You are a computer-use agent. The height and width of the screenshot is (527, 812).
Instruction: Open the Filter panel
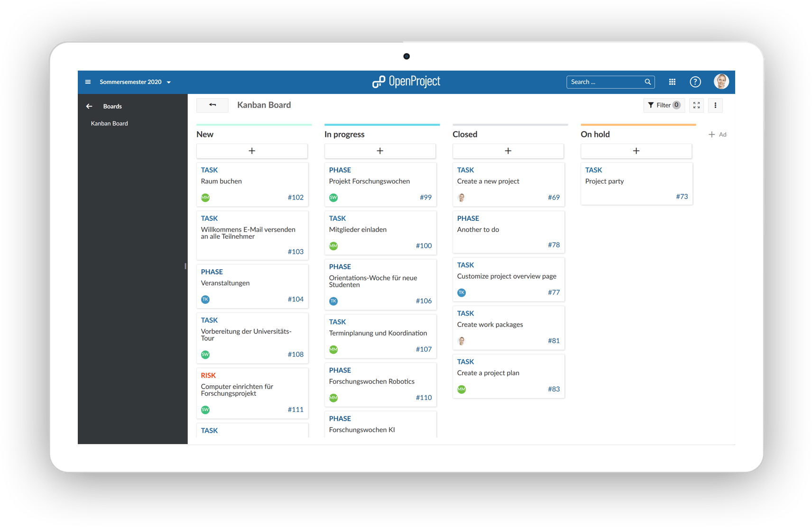(x=664, y=105)
